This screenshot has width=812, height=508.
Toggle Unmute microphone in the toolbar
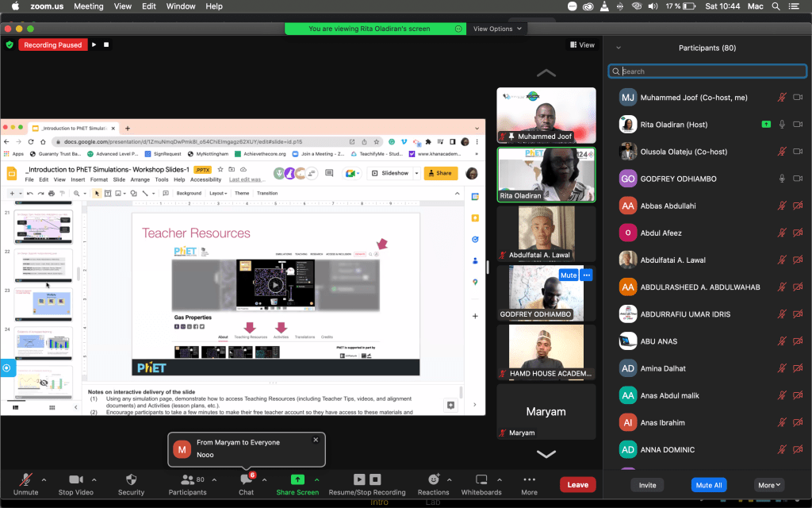coord(25,480)
